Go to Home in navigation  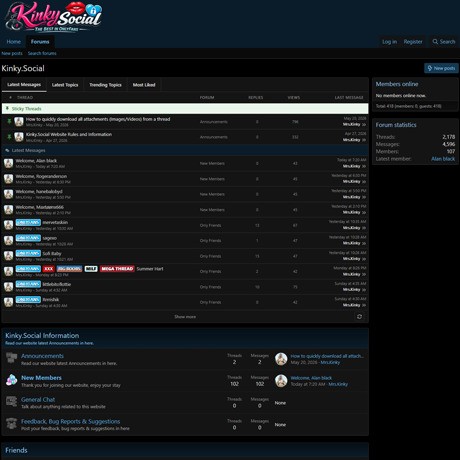pyautogui.click(x=14, y=42)
